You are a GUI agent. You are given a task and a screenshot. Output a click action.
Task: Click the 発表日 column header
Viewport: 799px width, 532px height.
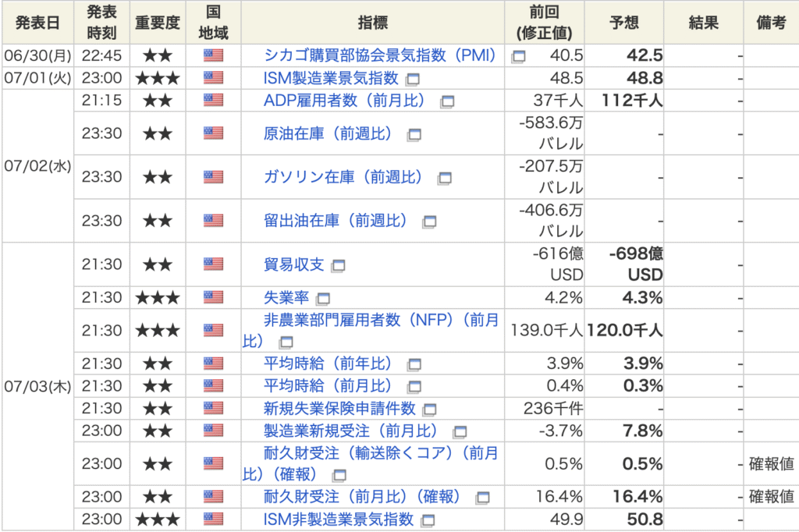[x=37, y=23]
